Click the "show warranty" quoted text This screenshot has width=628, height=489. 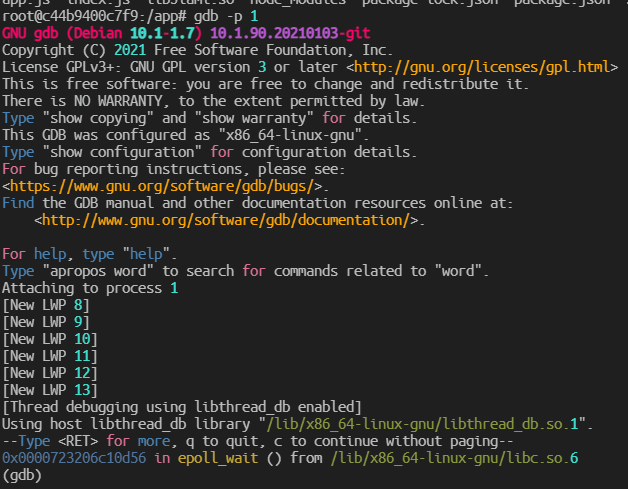[x=254, y=119]
